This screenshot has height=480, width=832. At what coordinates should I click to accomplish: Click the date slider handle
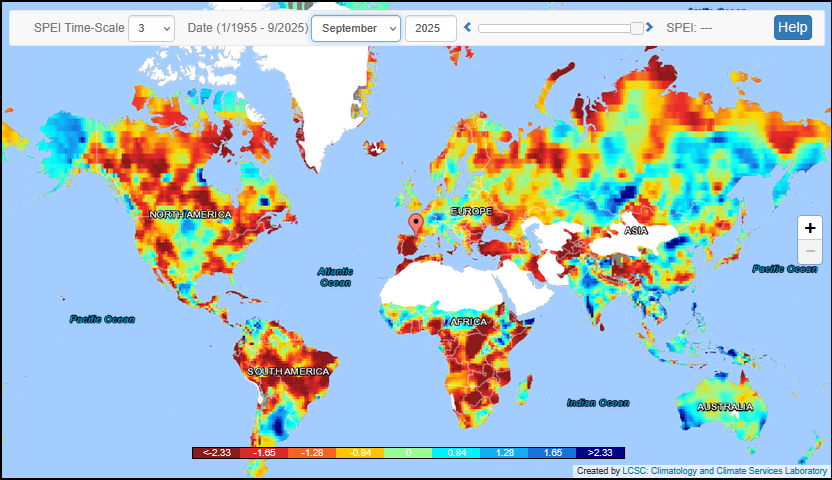pyautogui.click(x=637, y=28)
